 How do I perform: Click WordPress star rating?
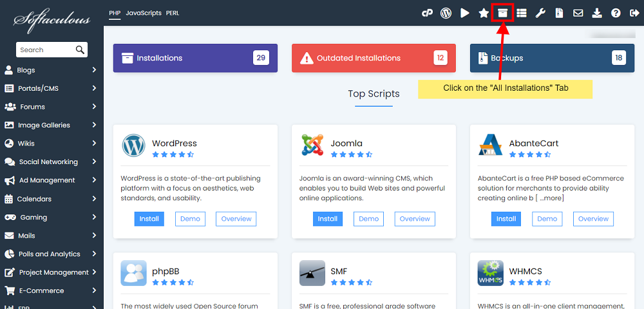point(173,154)
